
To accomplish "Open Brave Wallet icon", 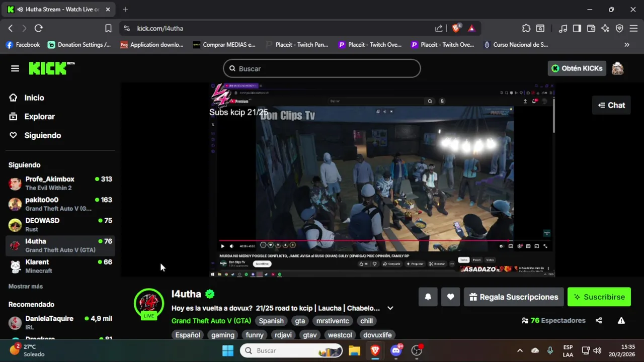I will coord(591,29).
